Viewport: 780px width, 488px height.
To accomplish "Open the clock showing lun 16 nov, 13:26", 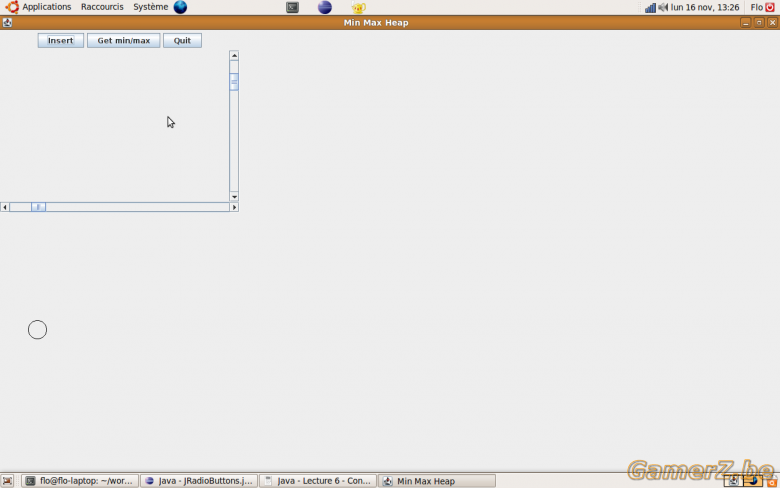I will tap(704, 7).
